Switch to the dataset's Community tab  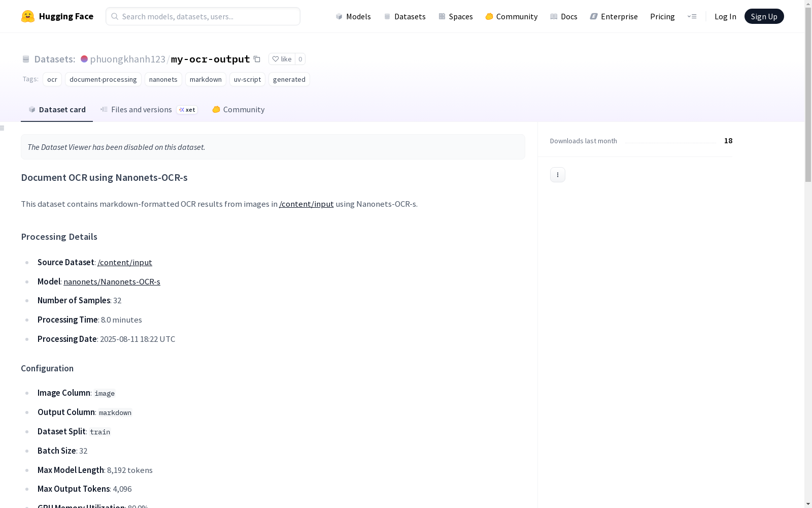(239, 110)
